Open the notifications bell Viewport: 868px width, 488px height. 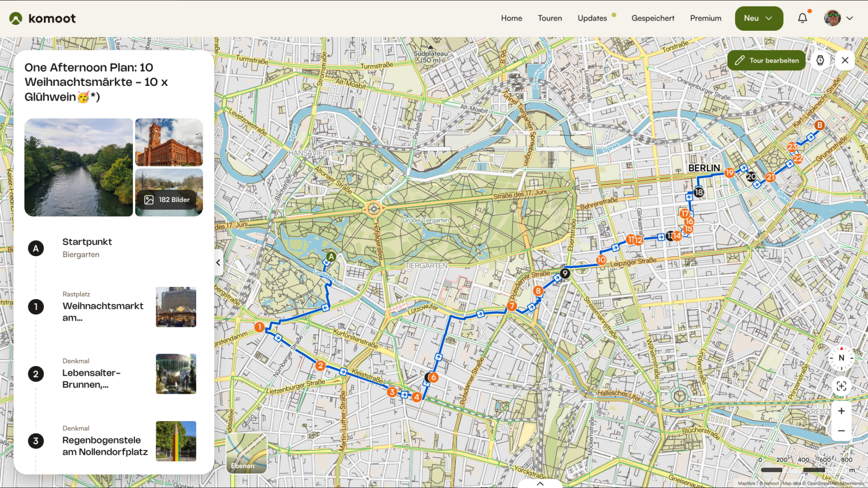[x=802, y=18]
